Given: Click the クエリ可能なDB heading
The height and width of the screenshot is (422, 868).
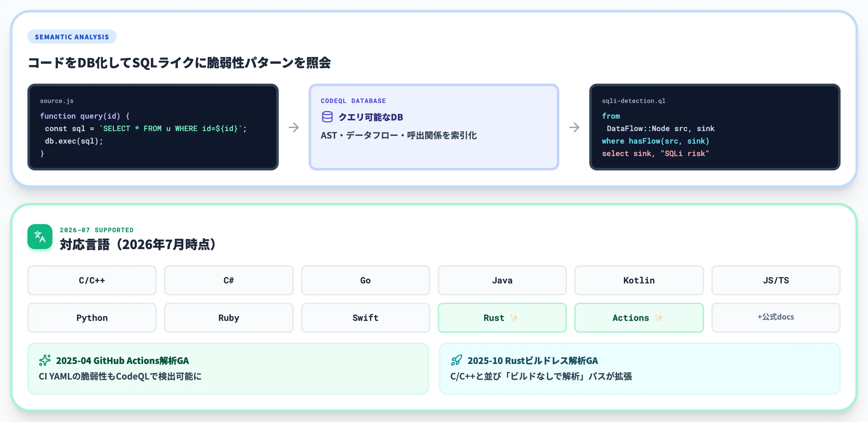Looking at the screenshot, I should pos(371,117).
